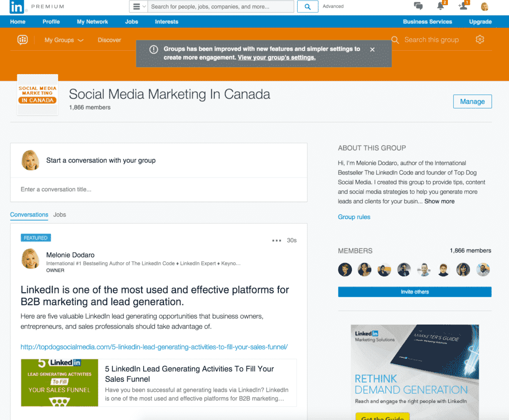The height and width of the screenshot is (420, 509).
Task: Show more of the group description
Action: pyautogui.click(x=439, y=201)
